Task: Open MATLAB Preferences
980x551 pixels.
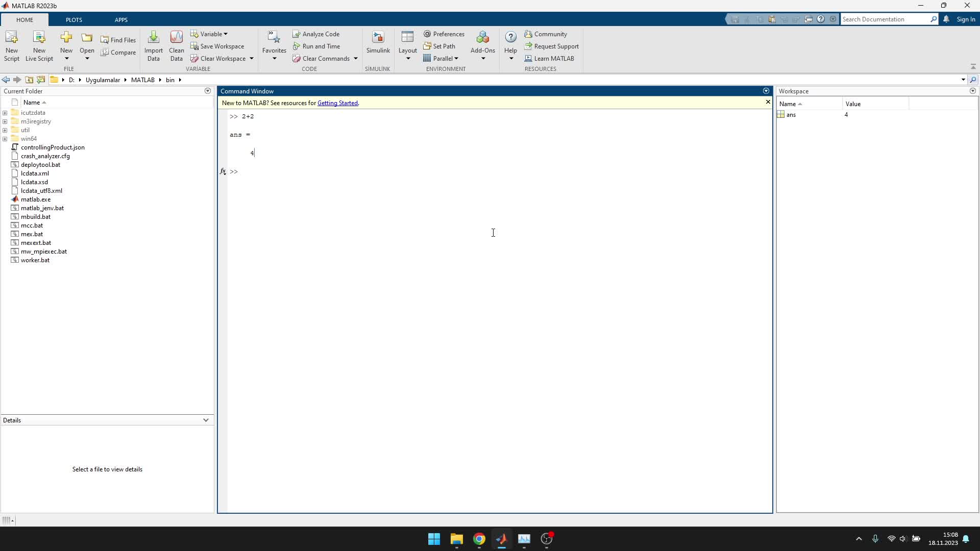Action: [x=444, y=34]
